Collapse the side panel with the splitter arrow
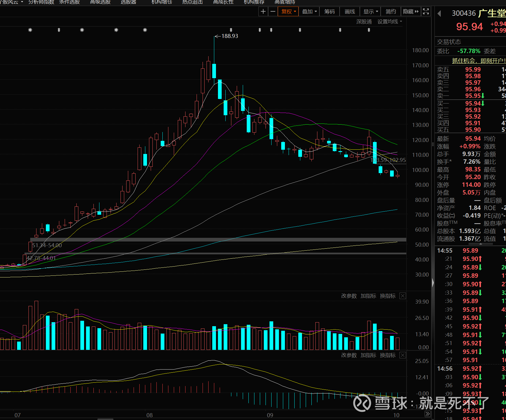The width and height of the screenshot is (506, 420). pos(433,282)
